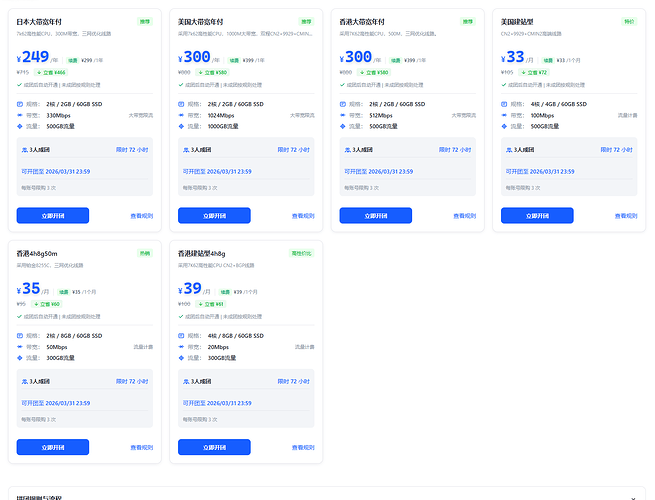Screen dimensions: 655x500
Task: Start group for ¥33 美国建站型 plan
Action: [537, 216]
